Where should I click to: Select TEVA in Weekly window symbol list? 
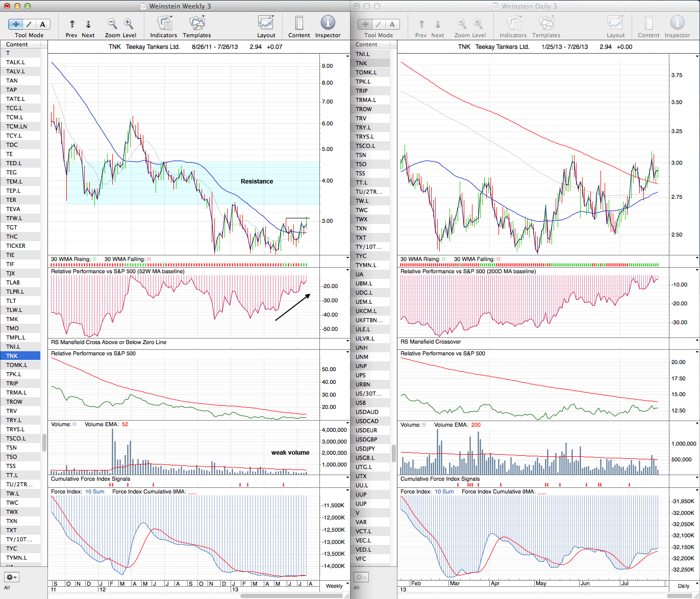(12, 209)
